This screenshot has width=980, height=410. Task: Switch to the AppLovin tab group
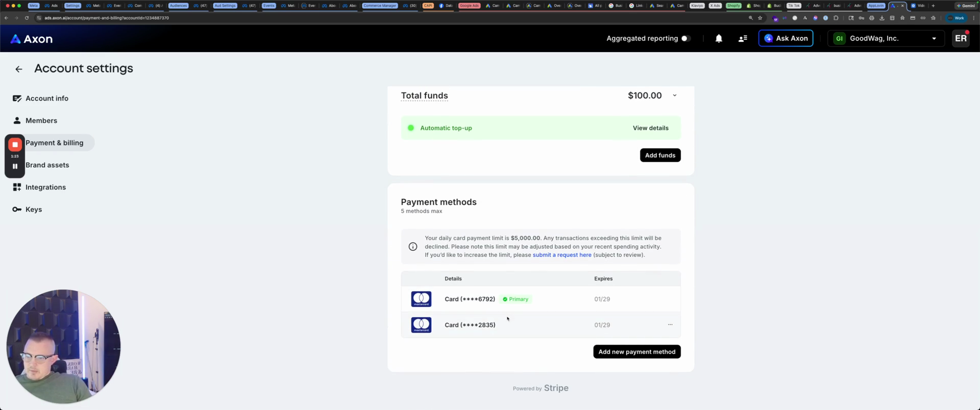coord(876,6)
